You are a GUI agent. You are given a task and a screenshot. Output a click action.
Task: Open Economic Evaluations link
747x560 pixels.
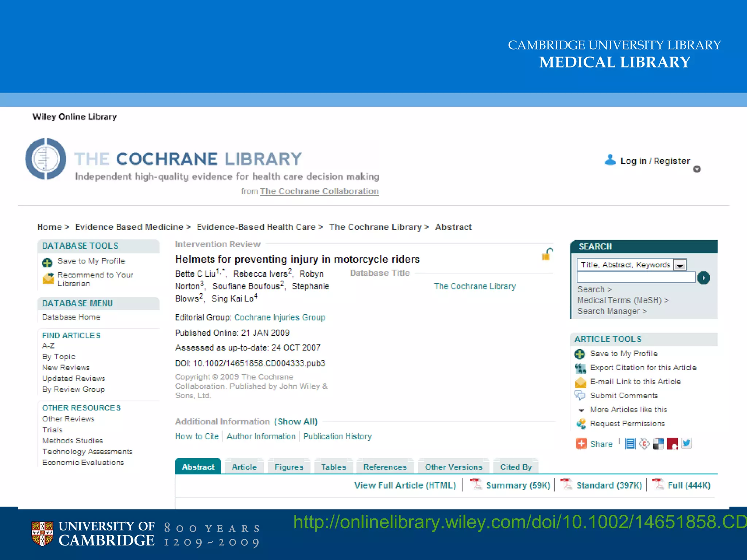click(x=83, y=462)
